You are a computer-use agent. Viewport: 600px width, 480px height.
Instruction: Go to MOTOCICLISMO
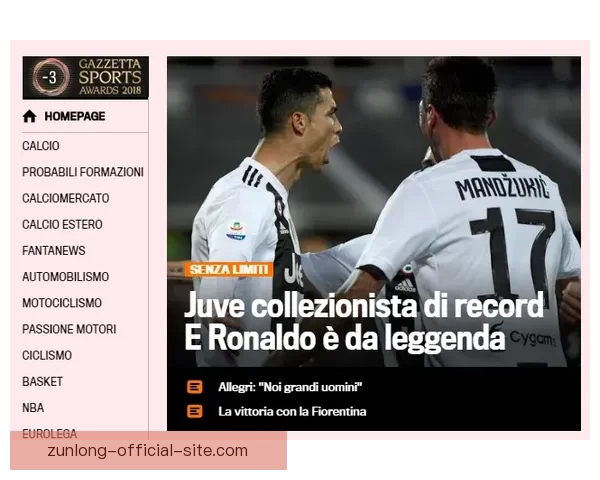pyautogui.click(x=62, y=303)
